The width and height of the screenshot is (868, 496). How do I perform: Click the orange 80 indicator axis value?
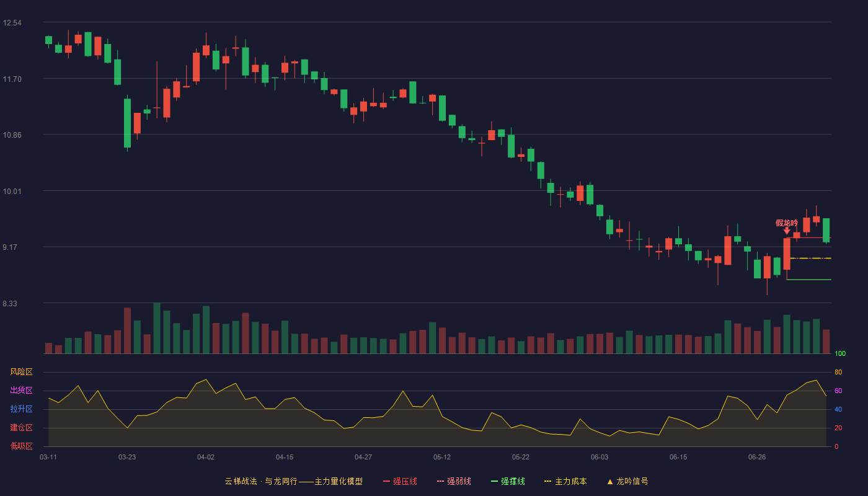(838, 372)
